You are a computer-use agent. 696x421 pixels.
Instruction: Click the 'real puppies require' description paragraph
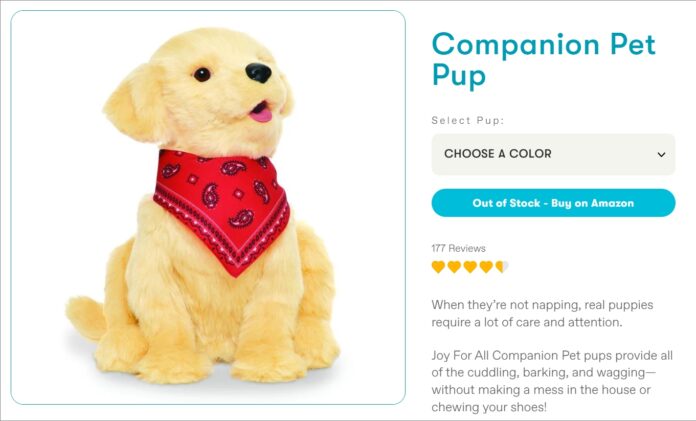click(542, 314)
